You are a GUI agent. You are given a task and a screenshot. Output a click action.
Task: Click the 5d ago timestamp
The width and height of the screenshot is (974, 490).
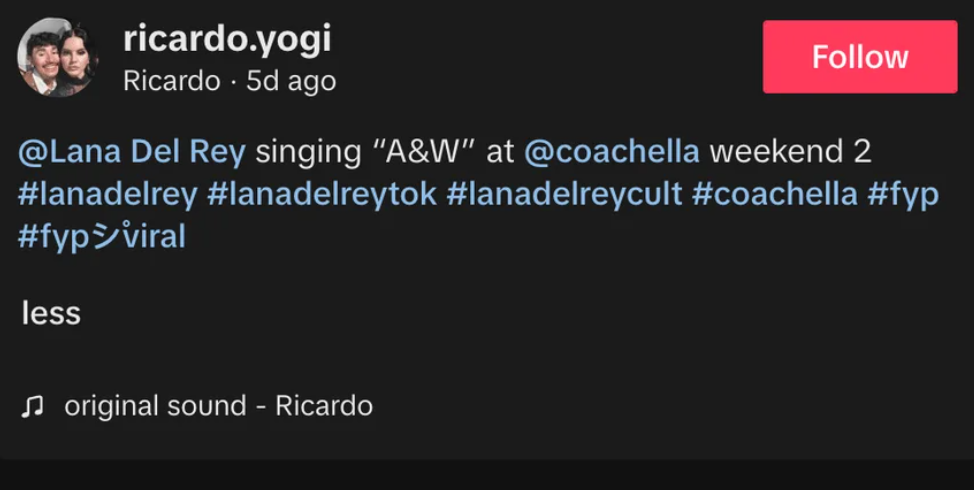point(291,81)
